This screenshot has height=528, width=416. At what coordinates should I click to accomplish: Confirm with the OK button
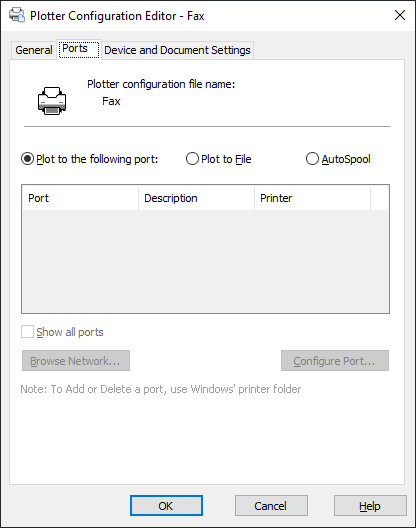[x=166, y=505]
